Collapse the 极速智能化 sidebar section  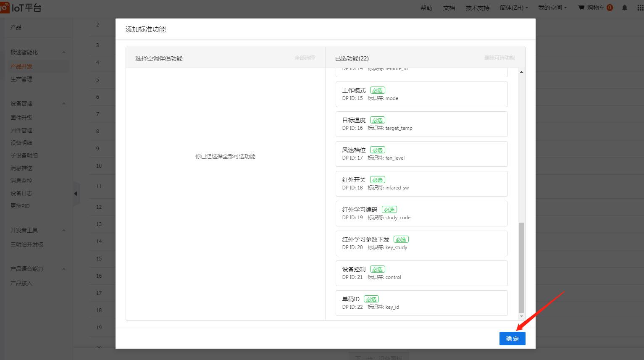pos(64,52)
